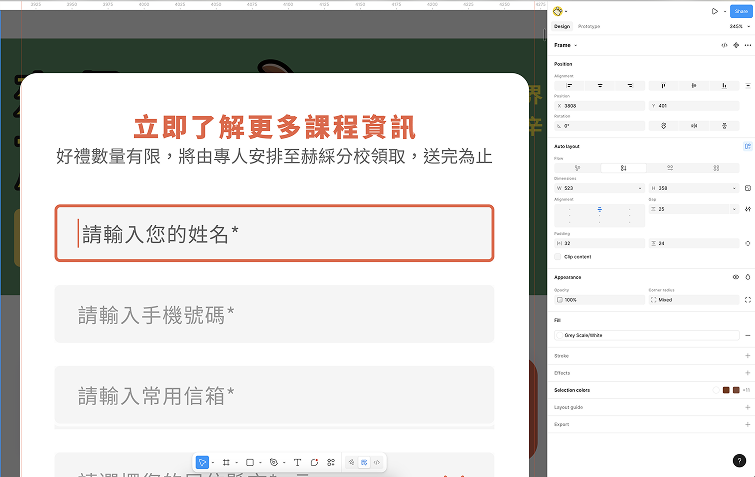
Task: Open the Actions tool in toolbar
Action: click(x=331, y=463)
